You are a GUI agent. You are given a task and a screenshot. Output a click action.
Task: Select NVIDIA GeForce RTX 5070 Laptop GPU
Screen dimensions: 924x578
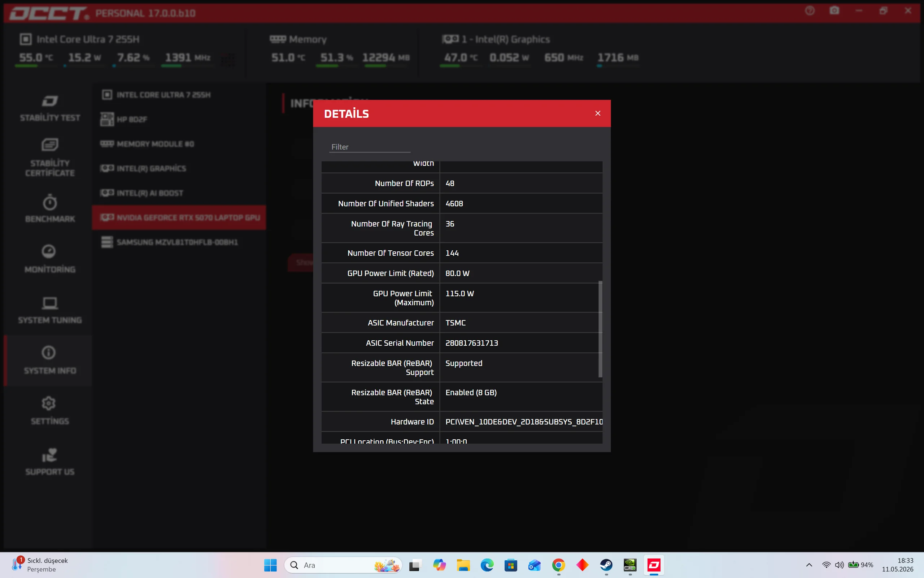pyautogui.click(x=179, y=217)
